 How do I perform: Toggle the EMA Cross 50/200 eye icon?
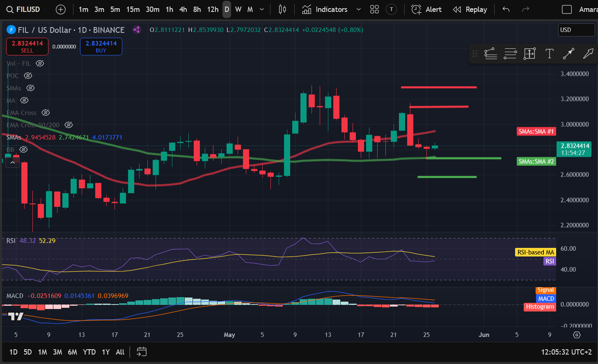69,125
